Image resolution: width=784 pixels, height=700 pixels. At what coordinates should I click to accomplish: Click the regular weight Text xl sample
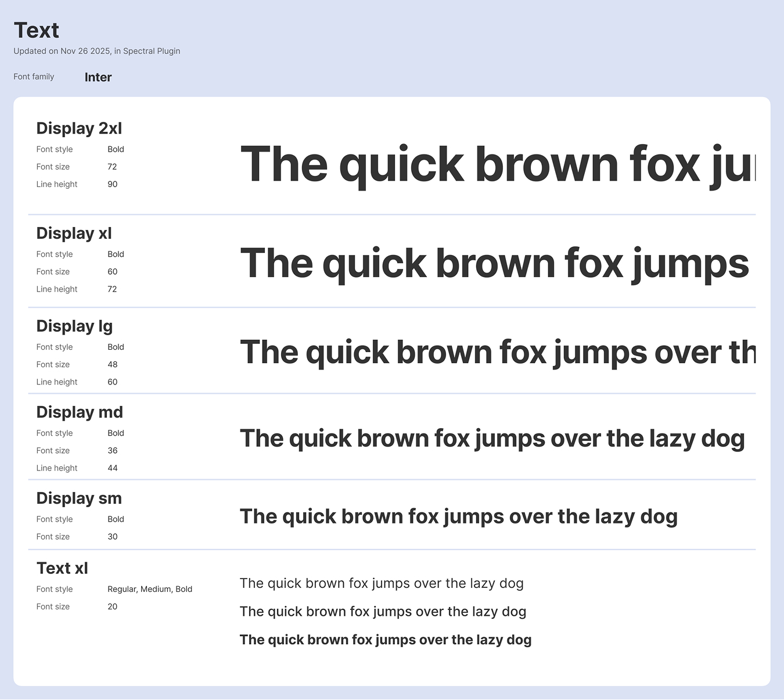tap(382, 583)
